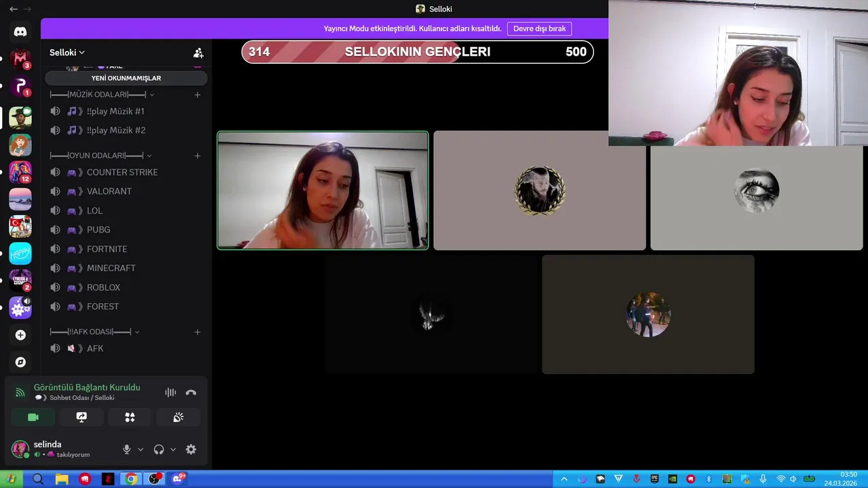Open Selloki server dropdown menu
Screen dimensions: 868x488
[x=67, y=52]
